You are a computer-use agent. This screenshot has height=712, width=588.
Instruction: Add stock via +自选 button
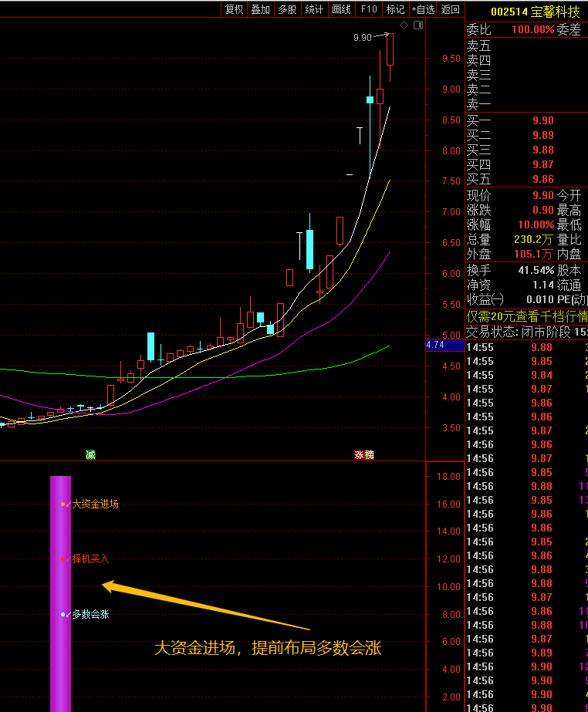coord(423,9)
